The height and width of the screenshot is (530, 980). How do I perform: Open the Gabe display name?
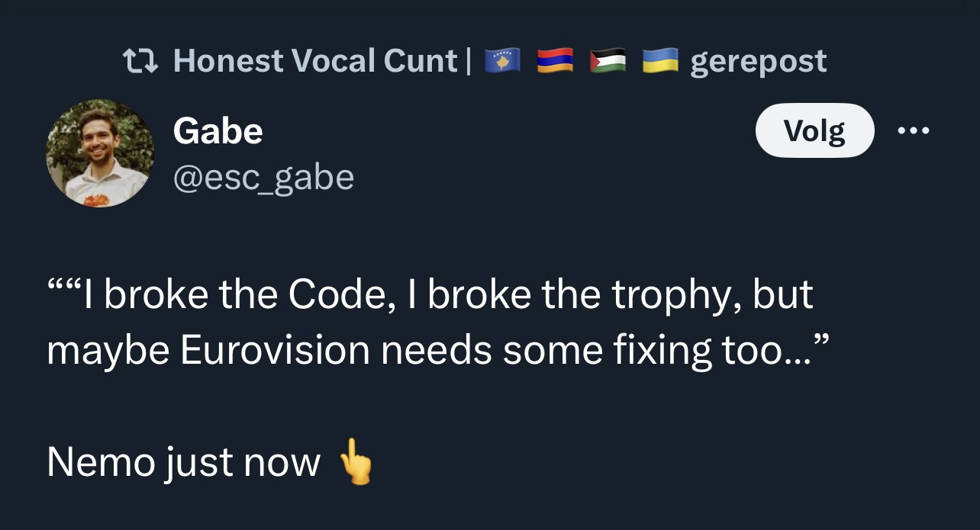point(218,131)
